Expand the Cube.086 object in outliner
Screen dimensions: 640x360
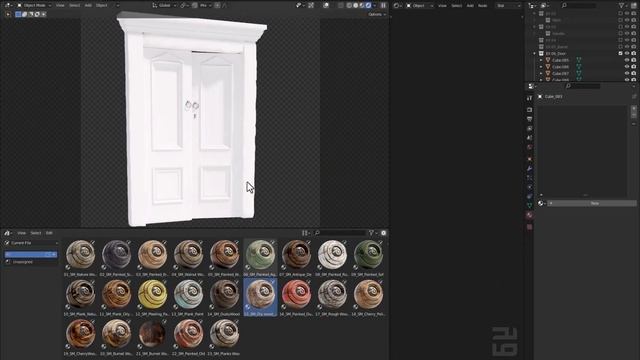[541, 67]
